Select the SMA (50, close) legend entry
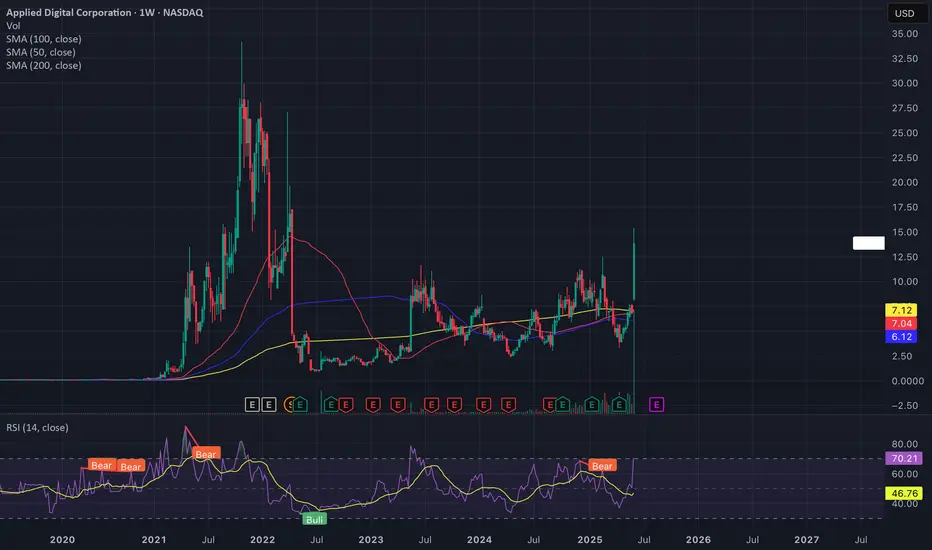Image resolution: width=932 pixels, height=550 pixels. 40,52
